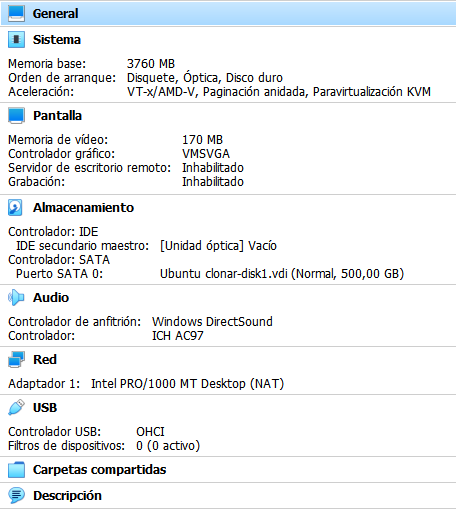Open the General settings header
The image size is (456, 513).
click(55, 14)
